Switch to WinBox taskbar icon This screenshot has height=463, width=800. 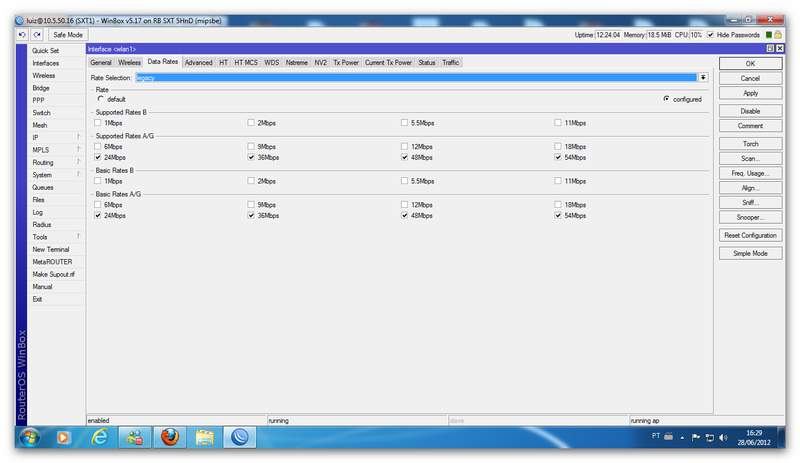[239, 437]
